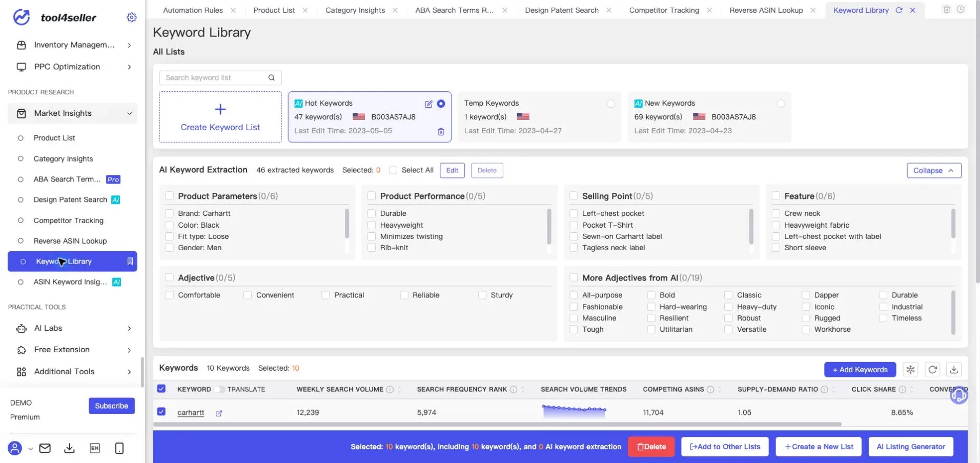Open account dropdown arrow beside avatar
Viewport: 980px width, 463px height.
30,449
